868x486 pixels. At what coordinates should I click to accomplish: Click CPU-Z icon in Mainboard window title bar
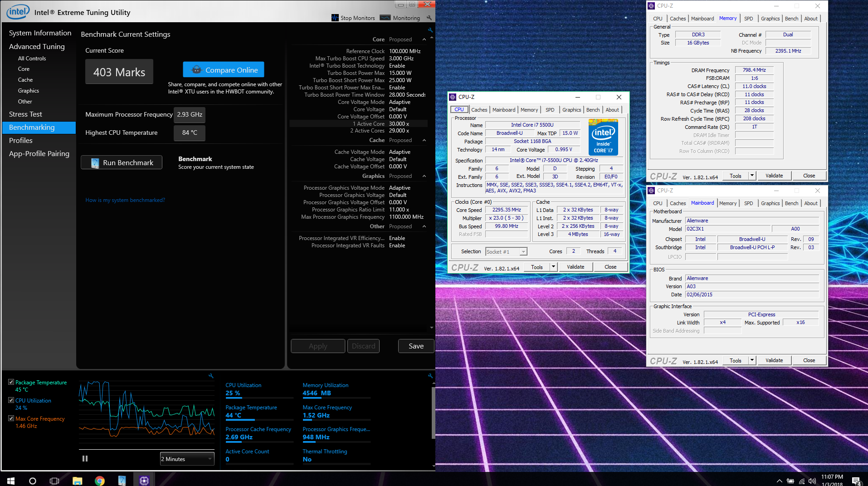coord(652,191)
